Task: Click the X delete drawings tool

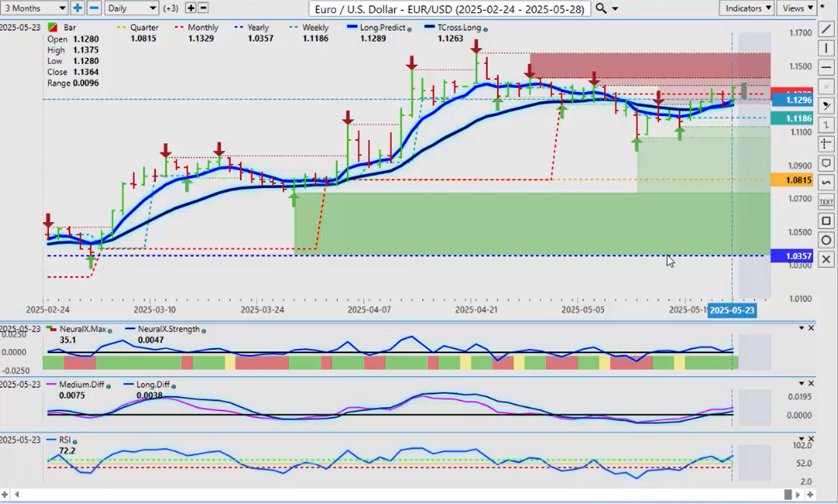Action: pos(826,259)
